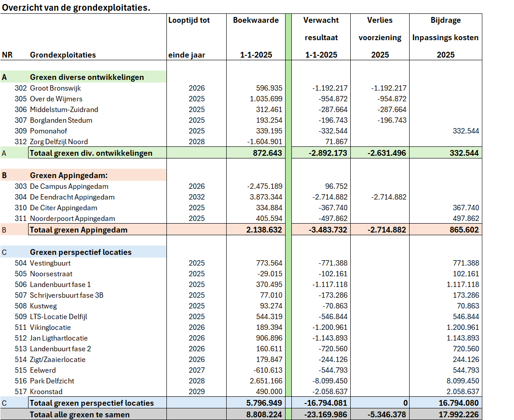Click the 'Zorg Delfzijl Noord' row label

pyautogui.click(x=58, y=141)
